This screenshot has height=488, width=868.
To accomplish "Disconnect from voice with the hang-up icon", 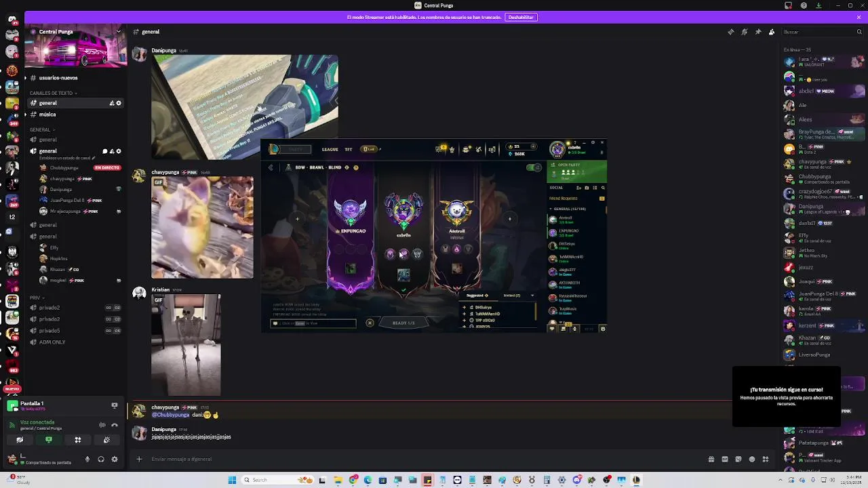I will (115, 425).
